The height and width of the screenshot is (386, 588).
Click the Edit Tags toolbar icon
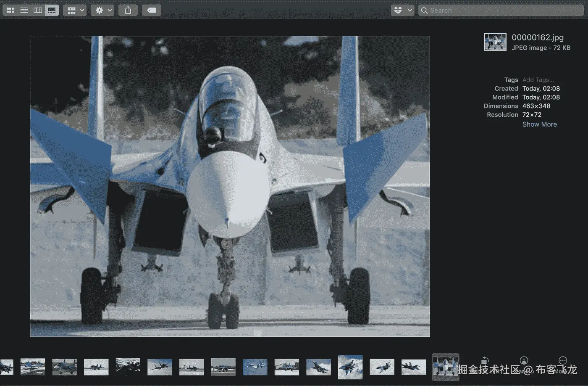click(x=152, y=10)
